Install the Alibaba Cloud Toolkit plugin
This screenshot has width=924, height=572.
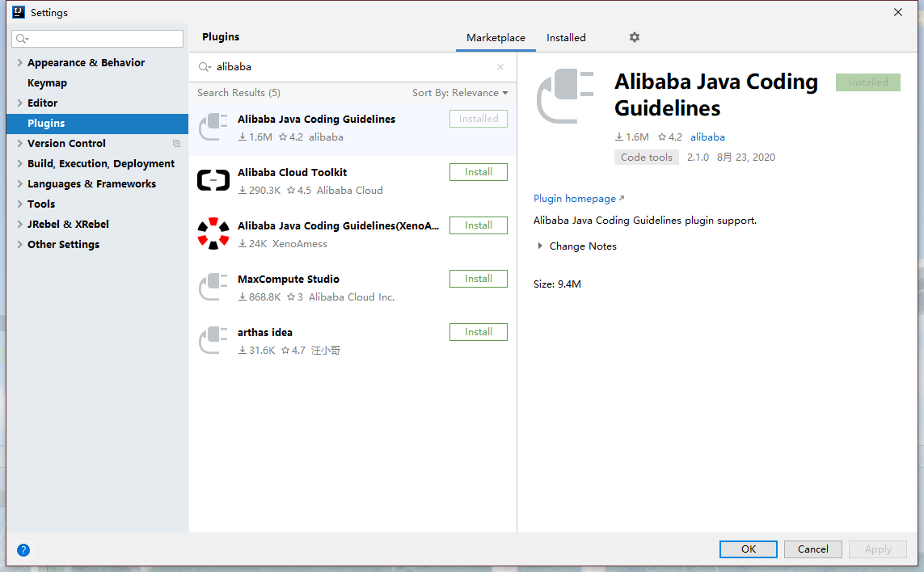[478, 172]
